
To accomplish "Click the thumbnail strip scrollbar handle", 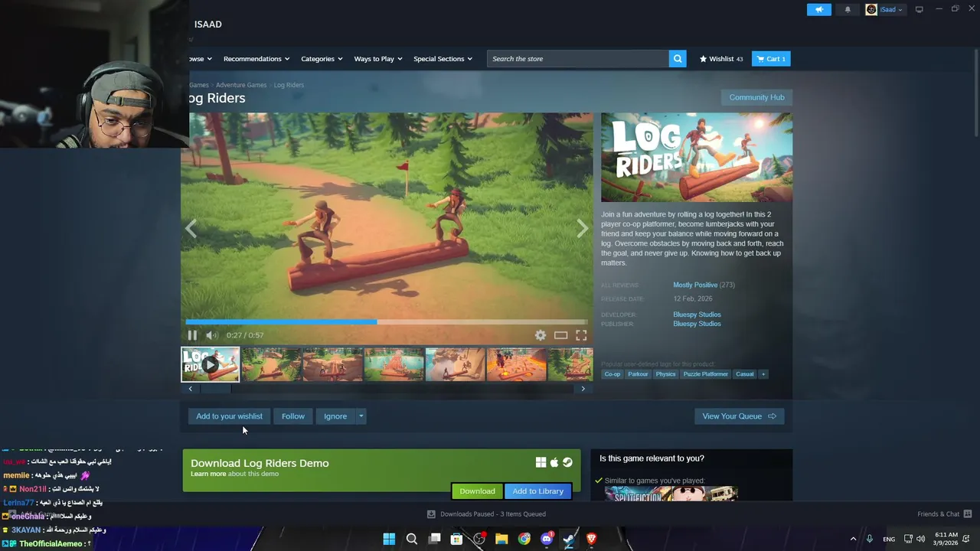I will (x=214, y=389).
